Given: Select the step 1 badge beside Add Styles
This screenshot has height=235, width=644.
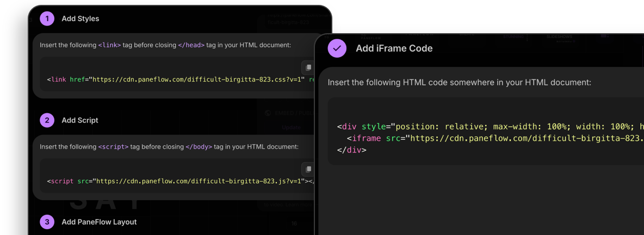Looking at the screenshot, I should pos(47,18).
